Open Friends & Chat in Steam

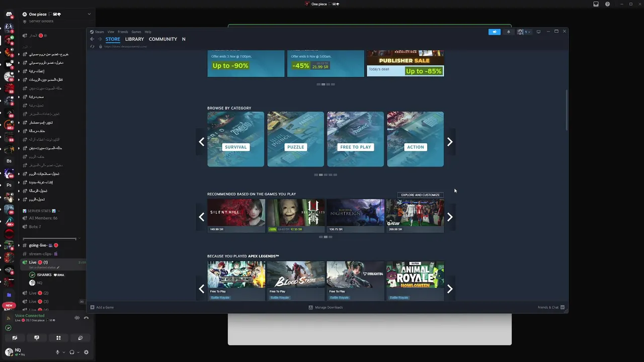click(x=551, y=307)
